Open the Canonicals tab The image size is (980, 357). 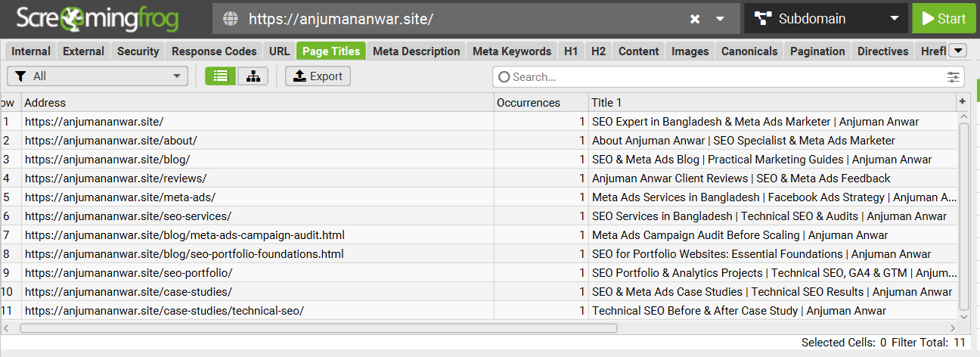pos(749,51)
